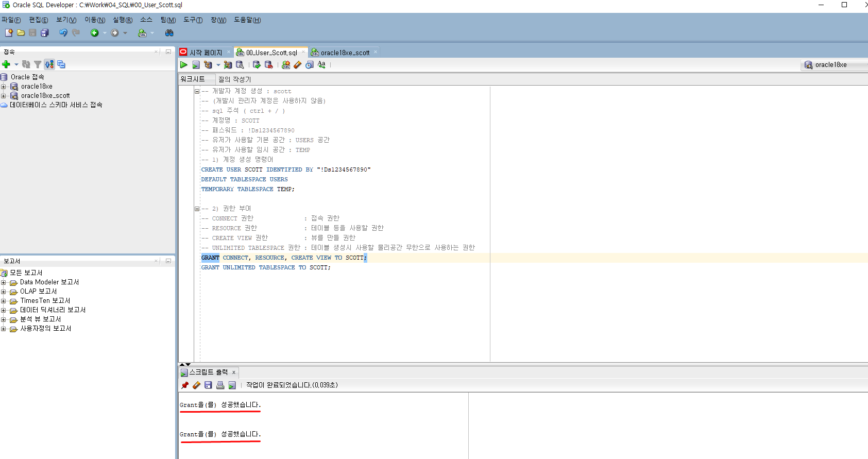Pin the script output with pushpin icon
868x459 pixels.
185,385
